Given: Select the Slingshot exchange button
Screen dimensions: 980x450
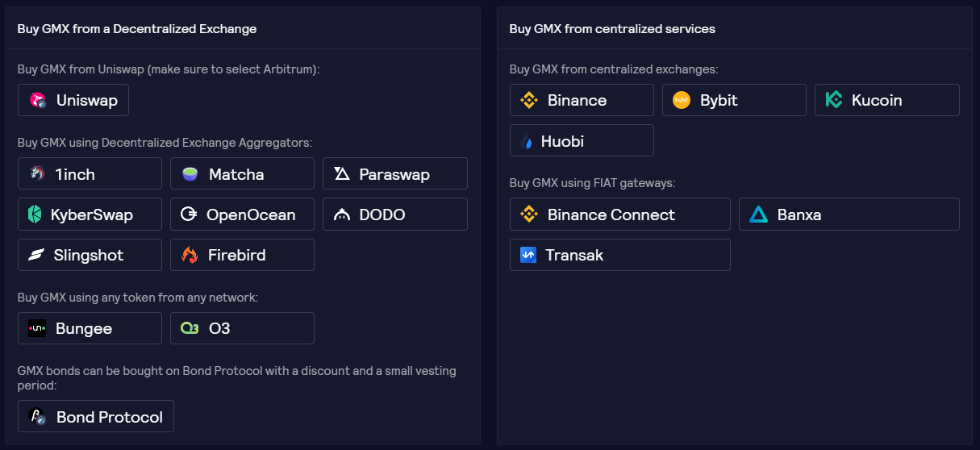Looking at the screenshot, I should click(90, 255).
